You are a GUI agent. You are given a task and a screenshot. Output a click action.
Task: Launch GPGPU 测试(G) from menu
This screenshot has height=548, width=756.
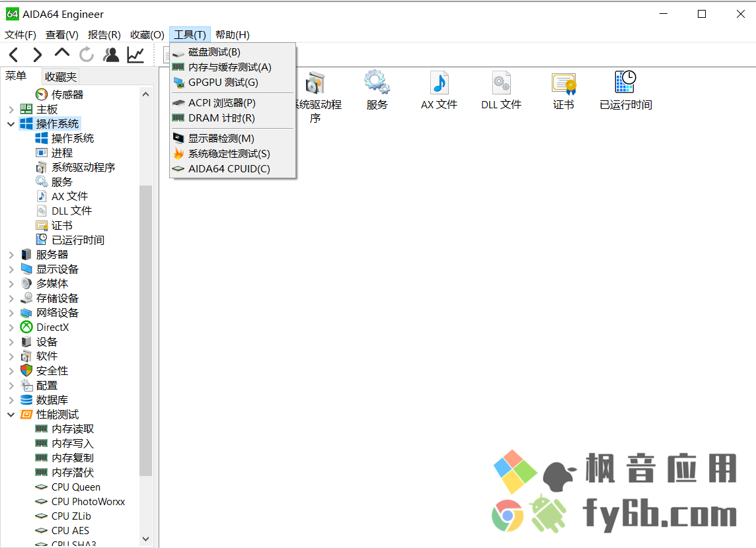click(x=233, y=83)
